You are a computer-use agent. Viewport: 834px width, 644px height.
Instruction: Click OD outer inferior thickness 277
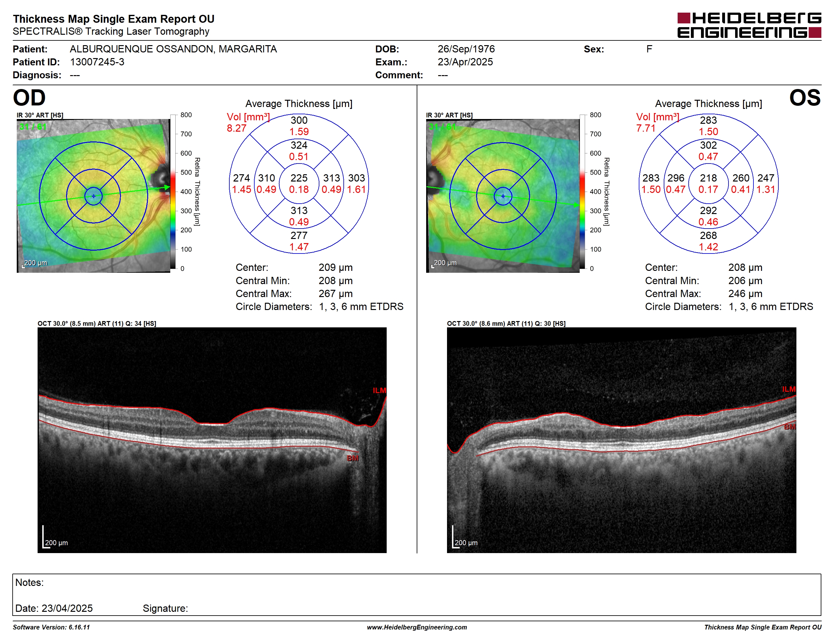(299, 236)
